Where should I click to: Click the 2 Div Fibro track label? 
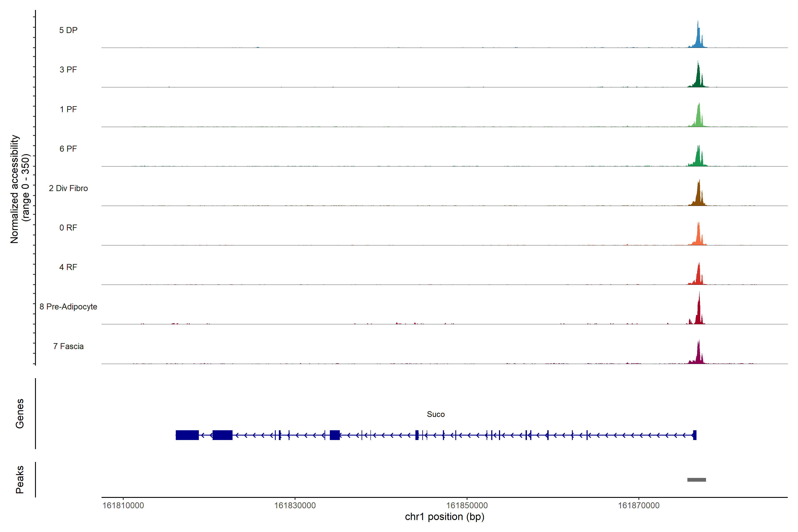pyautogui.click(x=68, y=188)
